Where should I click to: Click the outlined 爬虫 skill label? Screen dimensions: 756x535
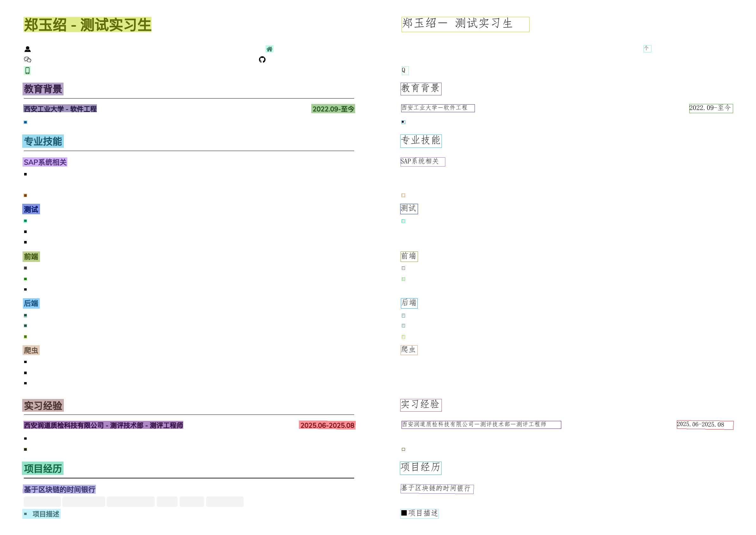tap(408, 350)
